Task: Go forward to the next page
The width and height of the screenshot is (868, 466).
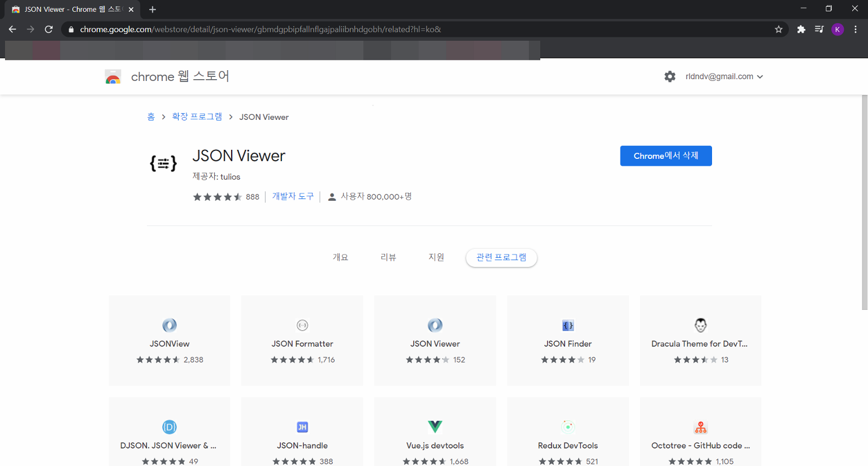Action: 31,29
